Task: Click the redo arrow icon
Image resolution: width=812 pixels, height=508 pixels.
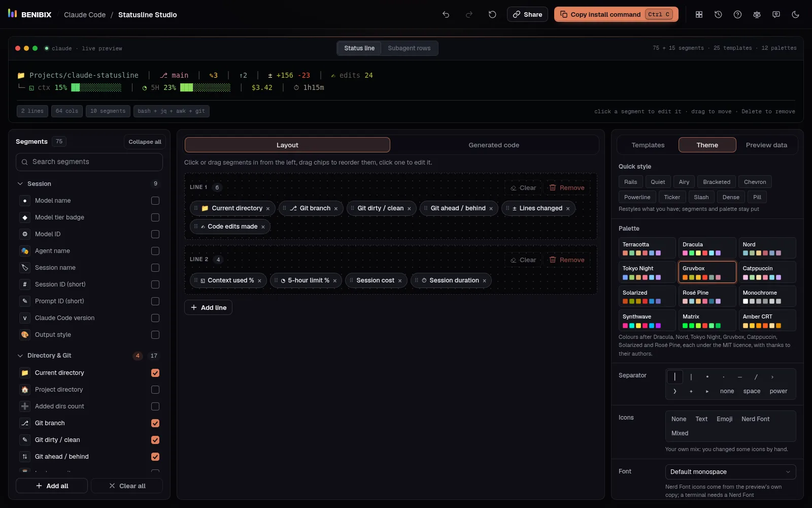Action: coord(469,15)
